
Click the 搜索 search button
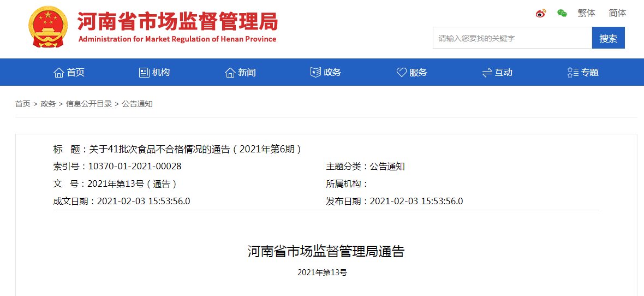coord(609,38)
